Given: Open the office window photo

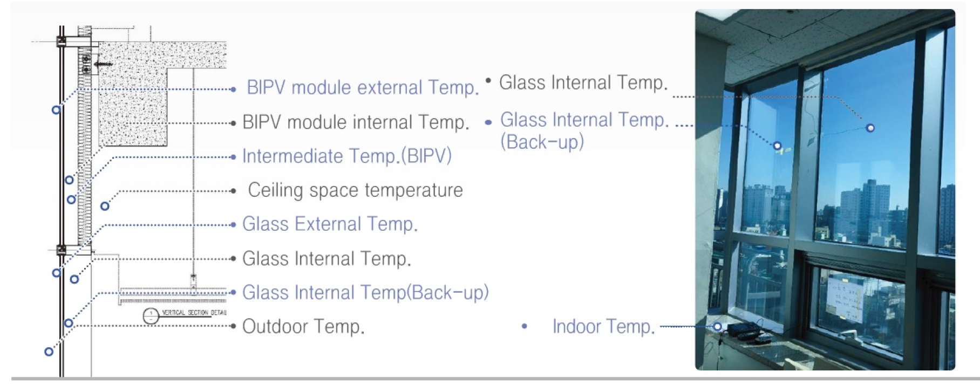Looking at the screenshot, I should [825, 190].
